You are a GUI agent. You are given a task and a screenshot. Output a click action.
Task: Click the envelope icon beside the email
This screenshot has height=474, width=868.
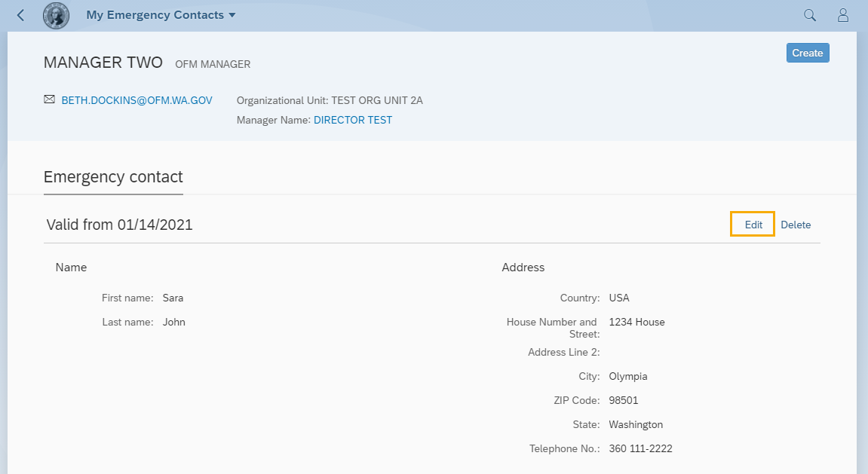(x=50, y=99)
